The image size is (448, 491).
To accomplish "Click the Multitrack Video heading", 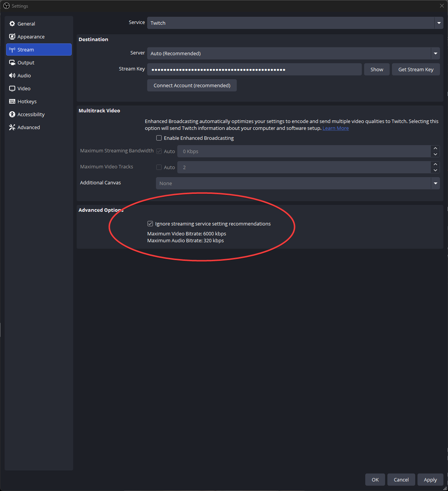I will [99, 110].
